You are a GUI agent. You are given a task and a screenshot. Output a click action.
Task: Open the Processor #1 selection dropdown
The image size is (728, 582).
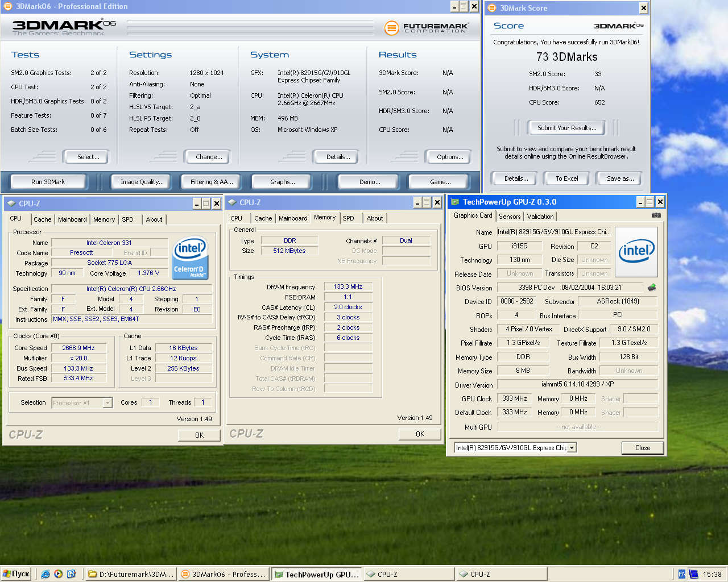[x=107, y=403]
